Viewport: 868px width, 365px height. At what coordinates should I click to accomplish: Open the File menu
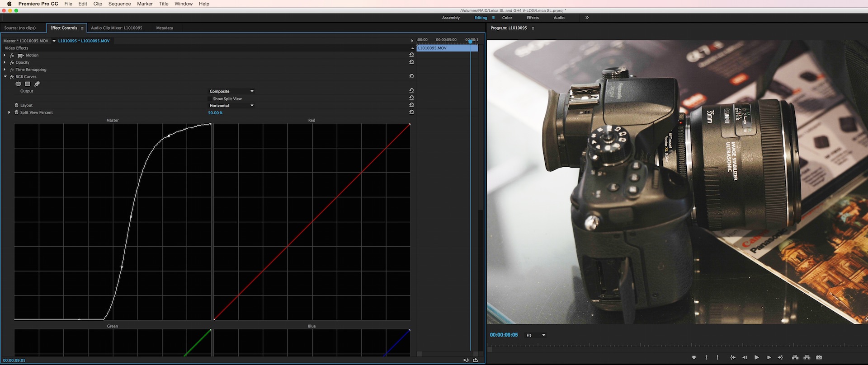tap(68, 4)
